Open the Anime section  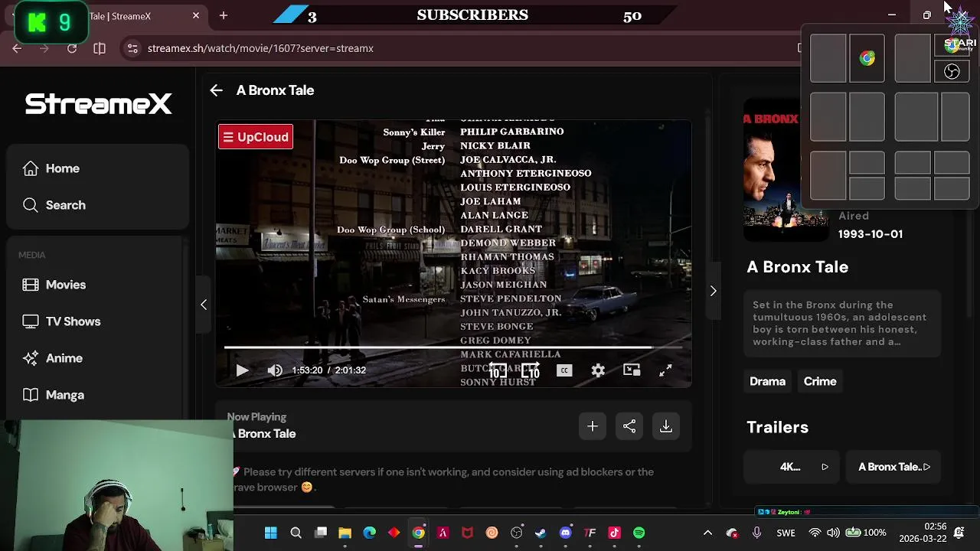98,358
